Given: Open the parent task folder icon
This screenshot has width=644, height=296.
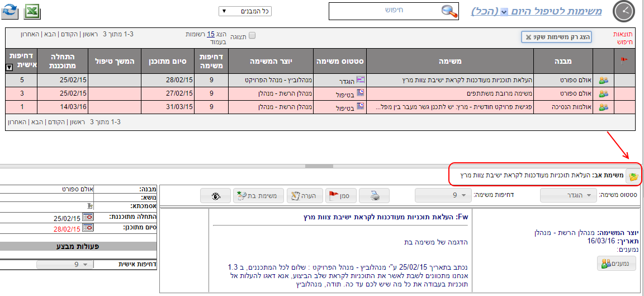Looking at the screenshot, I should (633, 176).
